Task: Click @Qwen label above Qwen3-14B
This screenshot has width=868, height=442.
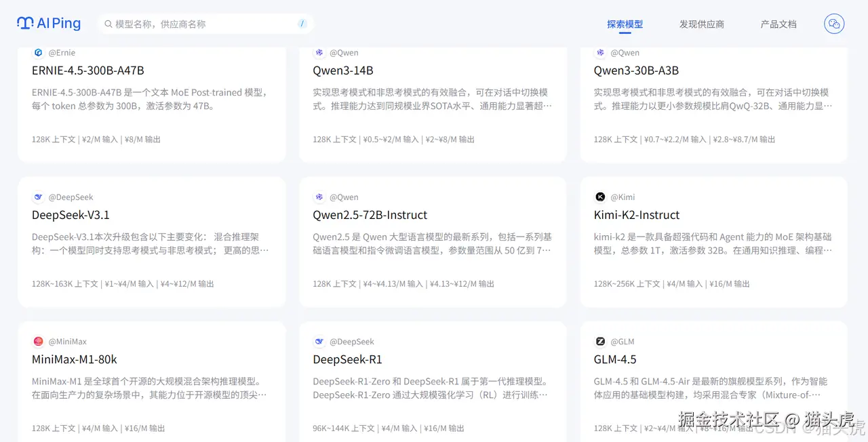Action: [x=344, y=53]
